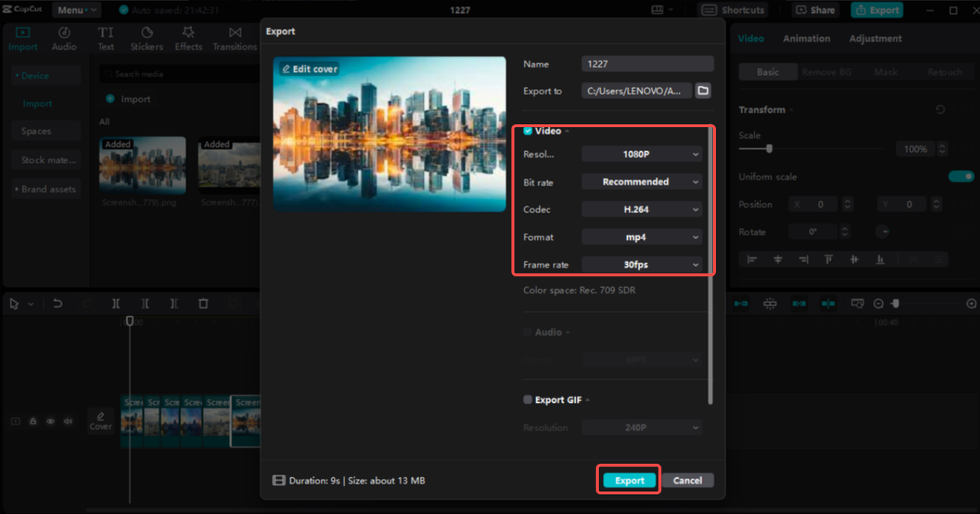Check the Export GIF checkbox
The width and height of the screenshot is (980, 514).
pyautogui.click(x=528, y=400)
